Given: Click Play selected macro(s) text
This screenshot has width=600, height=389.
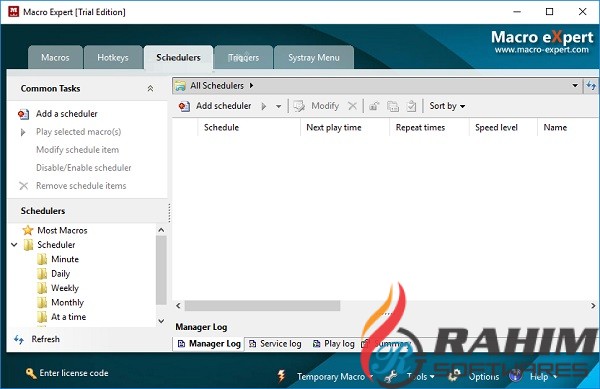Looking at the screenshot, I should coord(78,132).
